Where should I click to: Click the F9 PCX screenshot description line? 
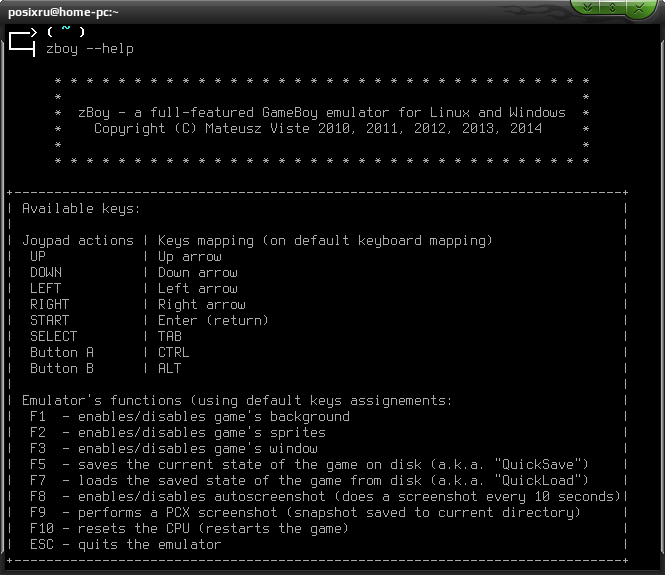coord(305,513)
